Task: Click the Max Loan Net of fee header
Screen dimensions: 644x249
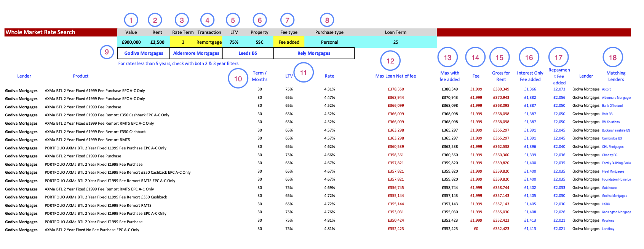Action: 396,76
